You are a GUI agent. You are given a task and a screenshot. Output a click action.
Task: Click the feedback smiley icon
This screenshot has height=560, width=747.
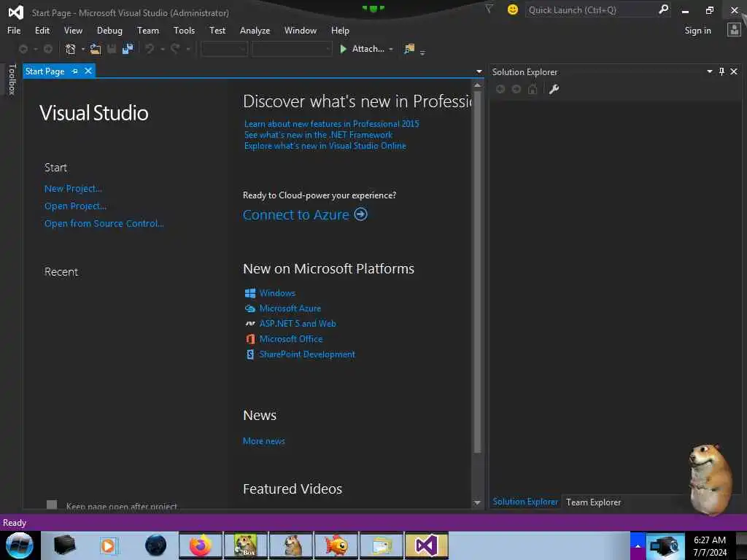[x=513, y=9]
